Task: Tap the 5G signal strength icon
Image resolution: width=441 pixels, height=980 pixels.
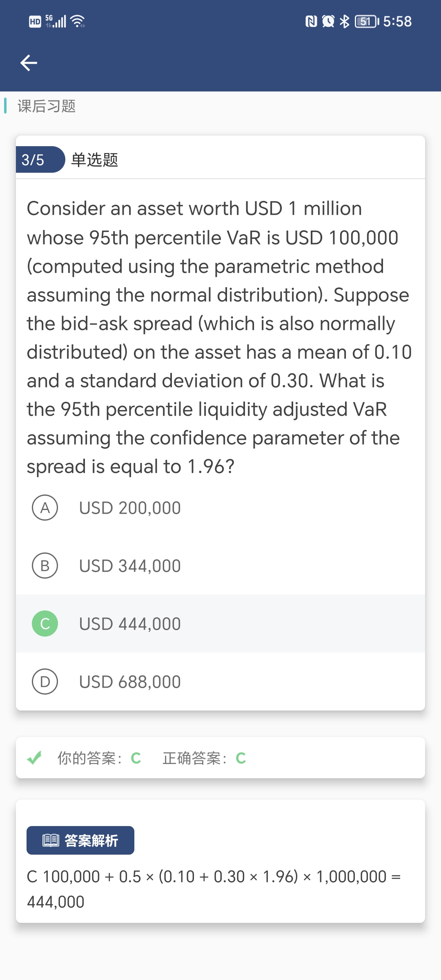Action: click(56, 21)
